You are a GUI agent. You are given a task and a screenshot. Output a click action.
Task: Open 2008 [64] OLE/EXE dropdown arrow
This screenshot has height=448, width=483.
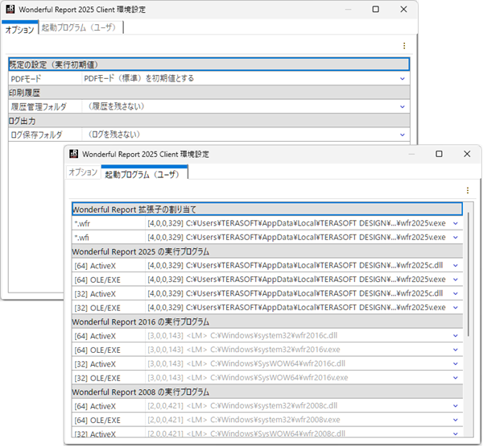(456, 420)
